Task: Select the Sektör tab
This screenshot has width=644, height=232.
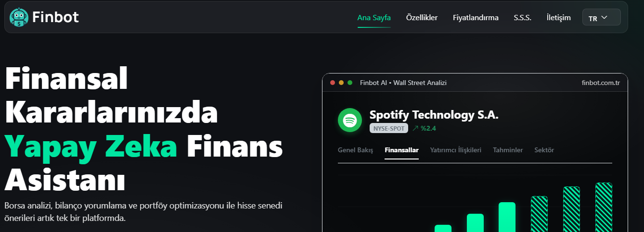Action: tap(544, 150)
